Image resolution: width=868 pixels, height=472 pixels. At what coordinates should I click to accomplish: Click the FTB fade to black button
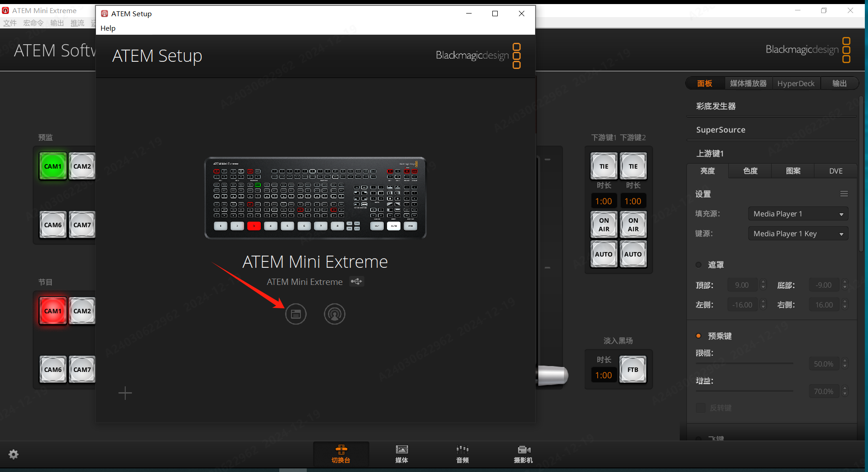coord(633,370)
